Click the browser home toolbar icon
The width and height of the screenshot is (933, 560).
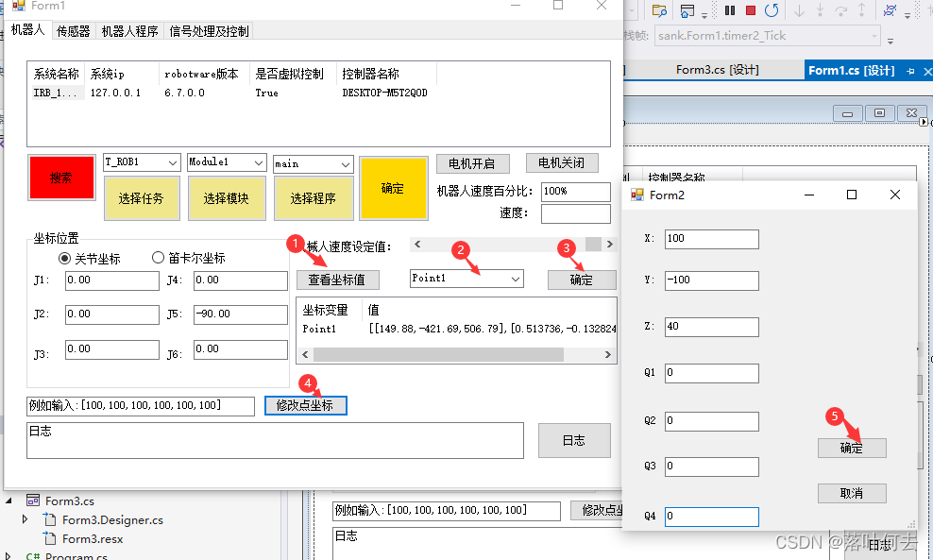coord(687,10)
